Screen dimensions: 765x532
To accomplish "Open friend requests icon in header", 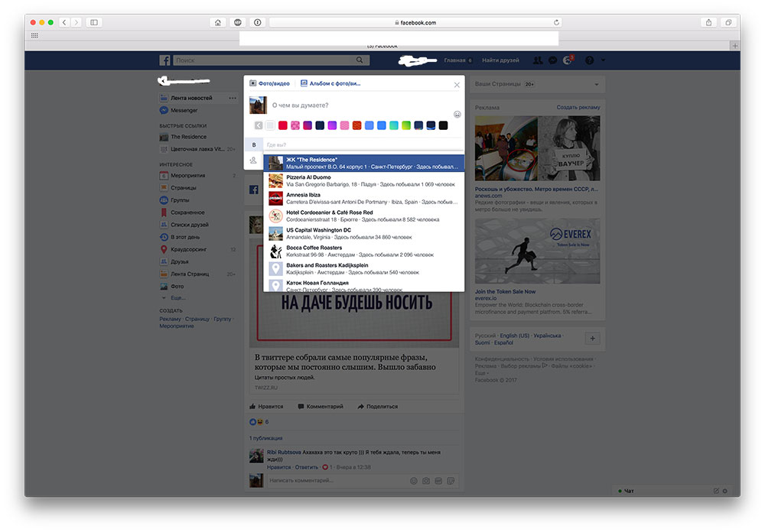I will click(x=538, y=60).
